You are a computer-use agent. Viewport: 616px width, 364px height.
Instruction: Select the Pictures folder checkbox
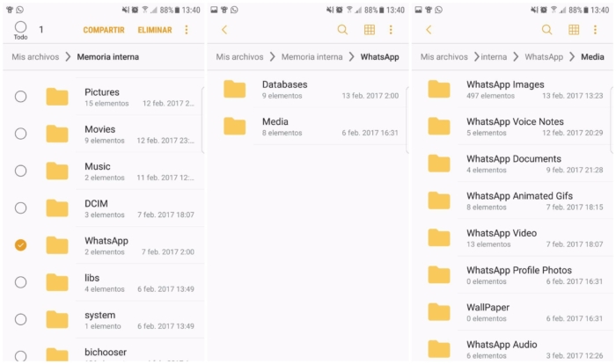tap(20, 97)
